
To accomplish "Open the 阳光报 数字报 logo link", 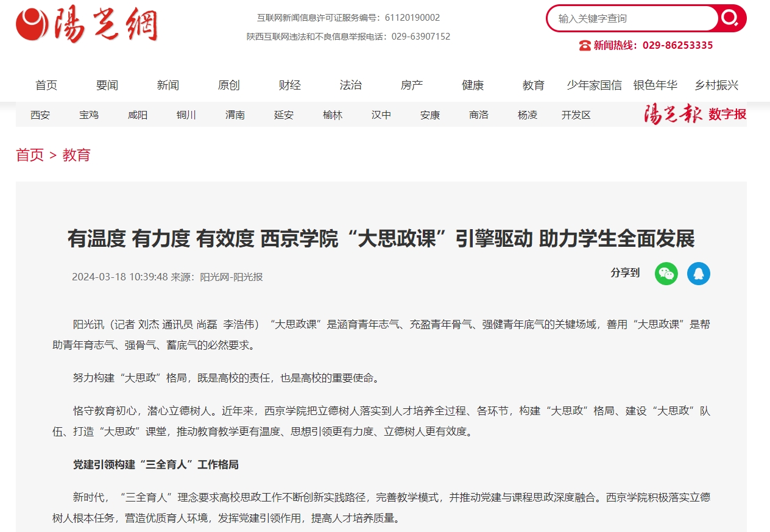I will pos(695,114).
